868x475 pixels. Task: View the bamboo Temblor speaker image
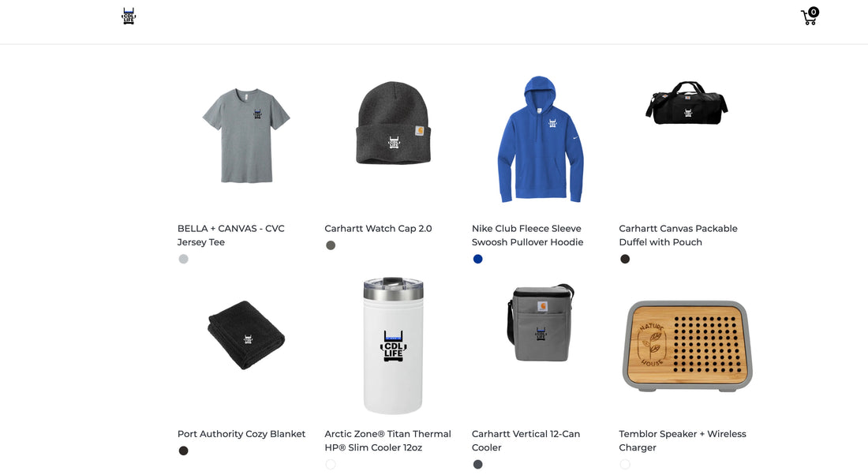point(687,346)
